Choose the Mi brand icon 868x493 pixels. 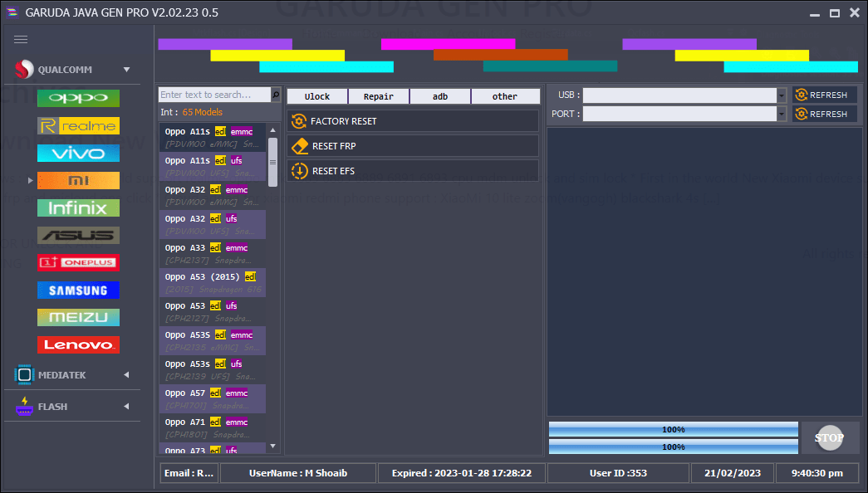point(77,180)
